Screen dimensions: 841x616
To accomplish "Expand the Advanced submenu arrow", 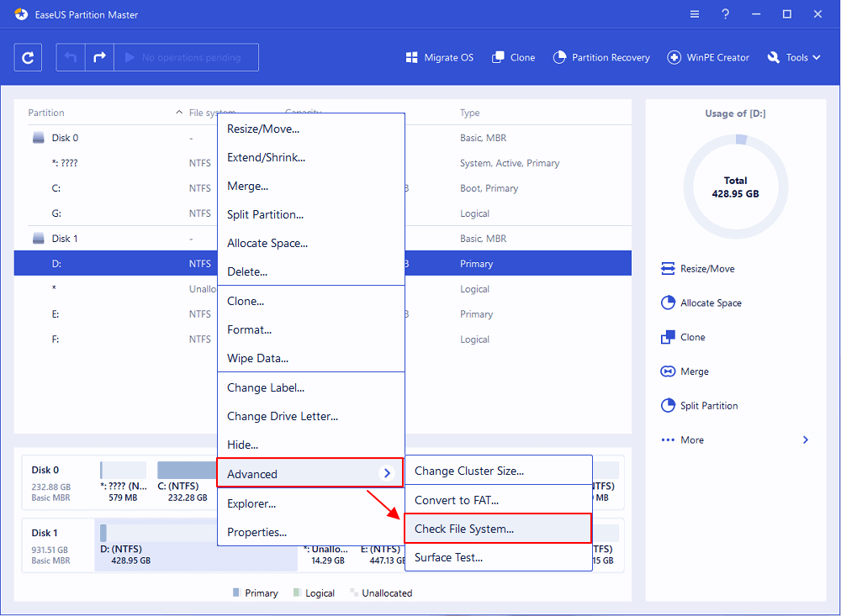I will 387,473.
